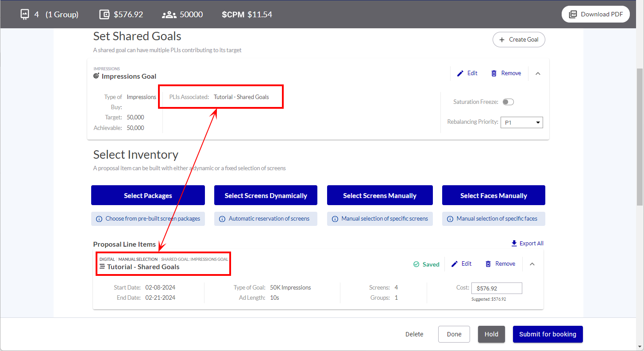Viewport: 644px width, 351px height.
Task: Click the Suggested: $576.92 text
Action: 489,299
